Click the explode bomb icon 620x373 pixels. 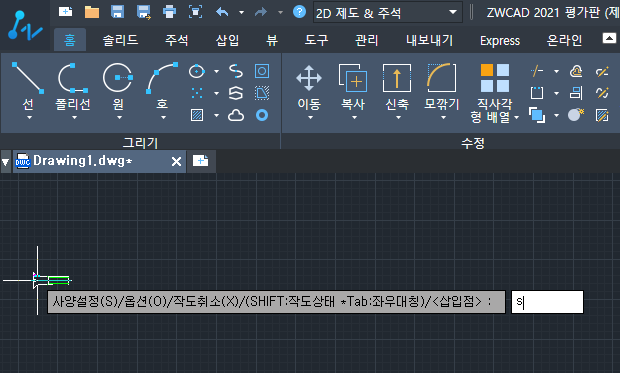(576, 115)
